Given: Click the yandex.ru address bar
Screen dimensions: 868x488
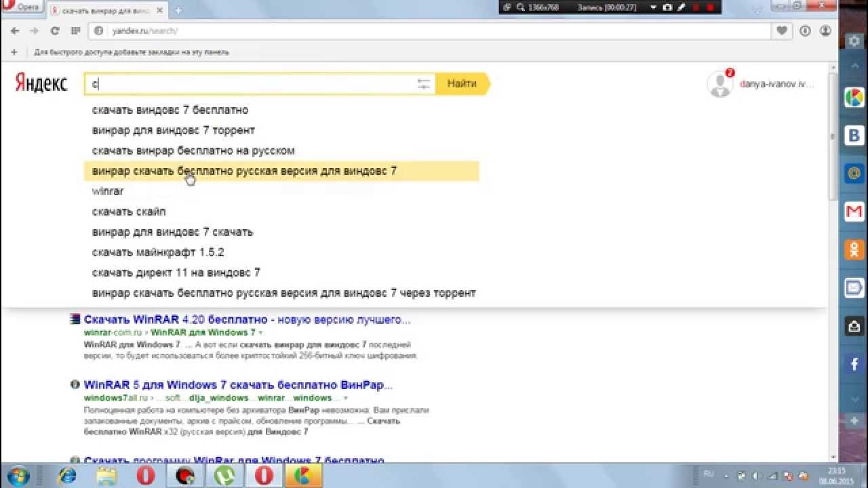Looking at the screenshot, I should pos(431,30).
